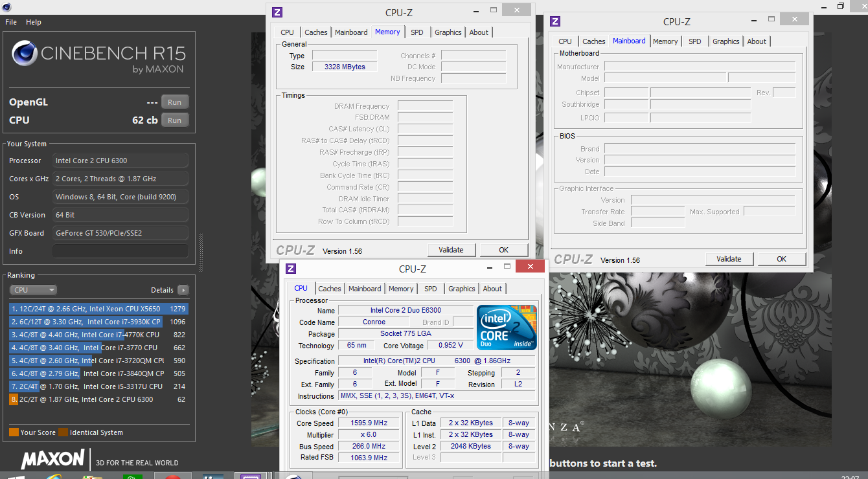This screenshot has width=868, height=479.
Task: Switch to About tab in Memory CPU-Z window
Action: (x=479, y=32)
